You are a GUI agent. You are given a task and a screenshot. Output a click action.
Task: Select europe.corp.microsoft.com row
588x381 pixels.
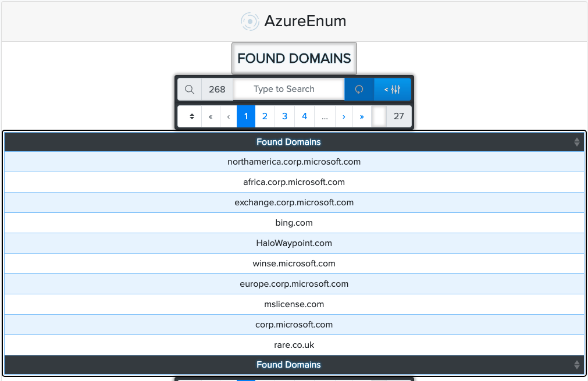tap(294, 284)
